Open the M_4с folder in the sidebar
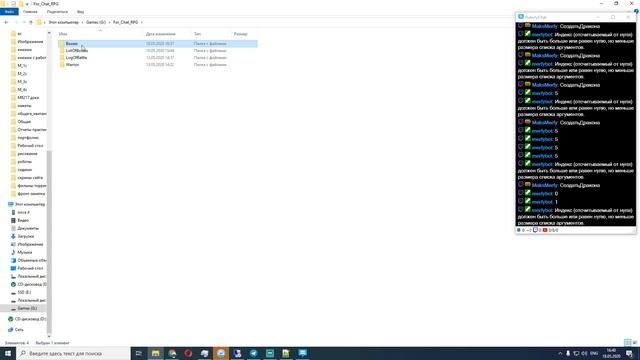Image resolution: width=640 pixels, height=360 pixels. tap(22, 90)
